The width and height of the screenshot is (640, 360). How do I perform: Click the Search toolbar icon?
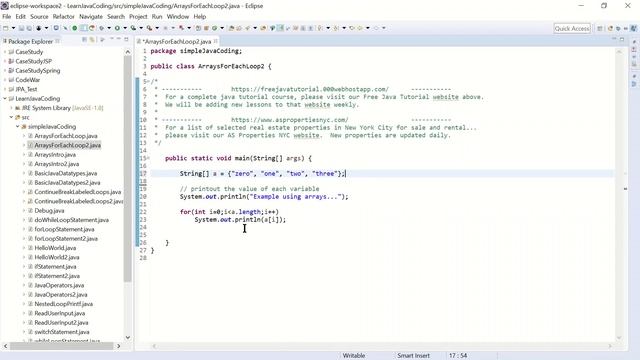point(247,28)
